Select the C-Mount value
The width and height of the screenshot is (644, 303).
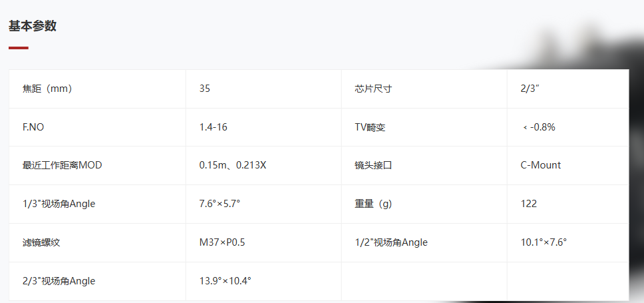click(x=540, y=165)
